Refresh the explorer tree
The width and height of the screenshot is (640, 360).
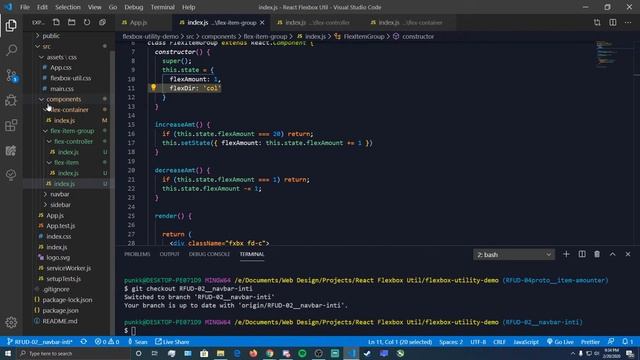(87, 22)
